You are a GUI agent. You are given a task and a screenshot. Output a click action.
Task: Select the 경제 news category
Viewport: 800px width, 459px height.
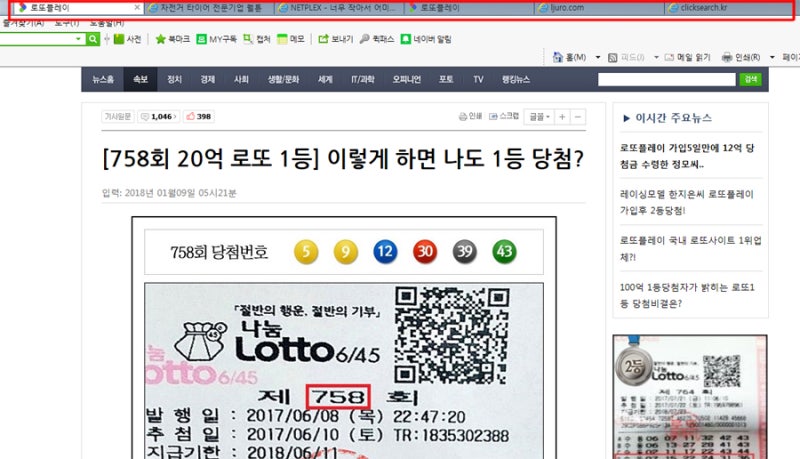point(208,80)
